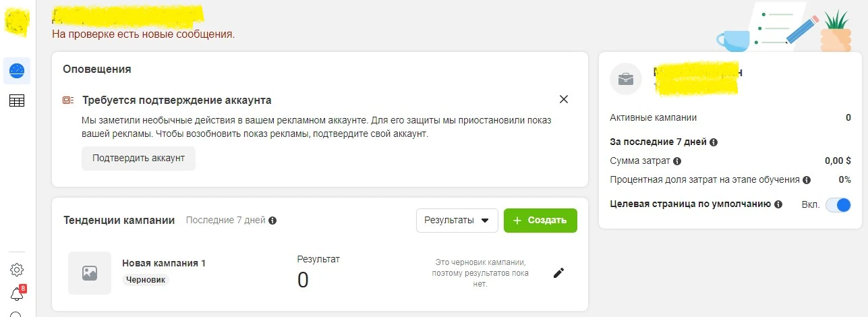
Task: Open the Результаты dropdown
Action: (x=457, y=221)
